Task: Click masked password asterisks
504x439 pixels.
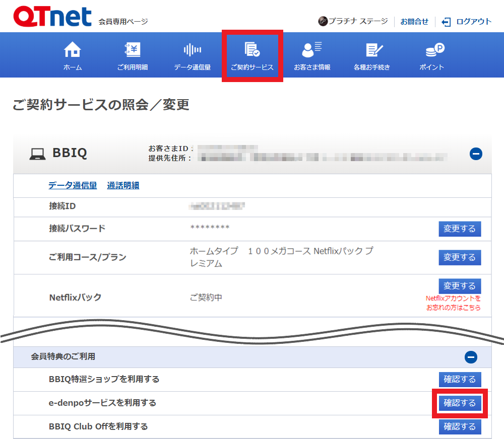Action: click(x=210, y=228)
